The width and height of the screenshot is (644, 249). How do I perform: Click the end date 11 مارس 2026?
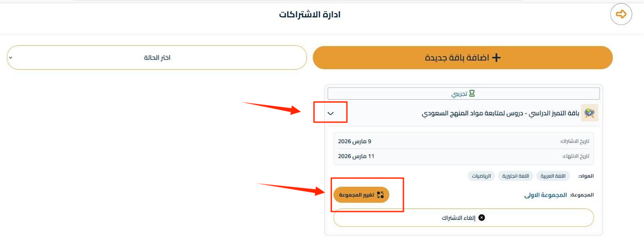[x=356, y=156]
